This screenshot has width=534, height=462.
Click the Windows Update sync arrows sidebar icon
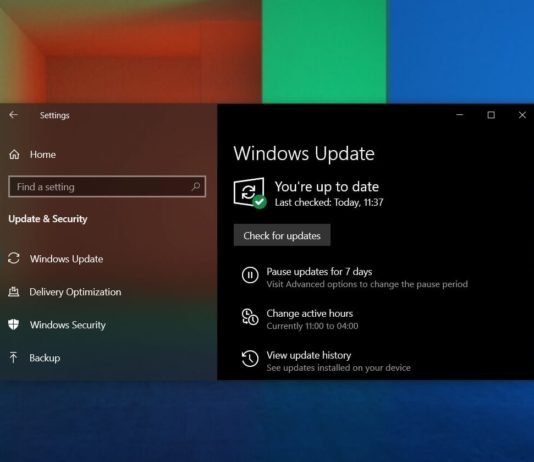(x=14, y=258)
